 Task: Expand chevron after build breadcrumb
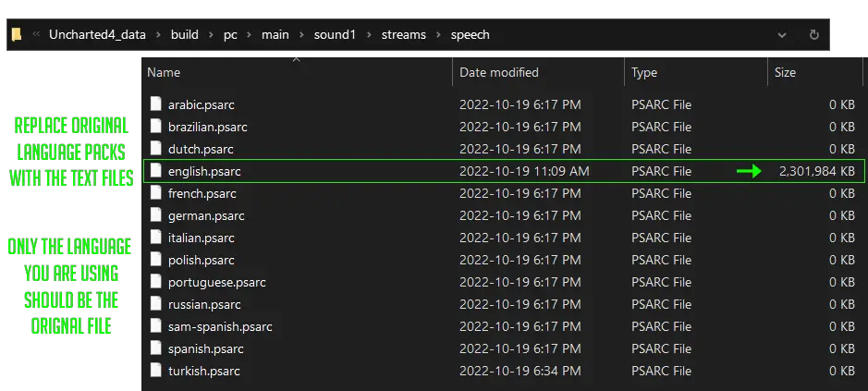point(211,34)
